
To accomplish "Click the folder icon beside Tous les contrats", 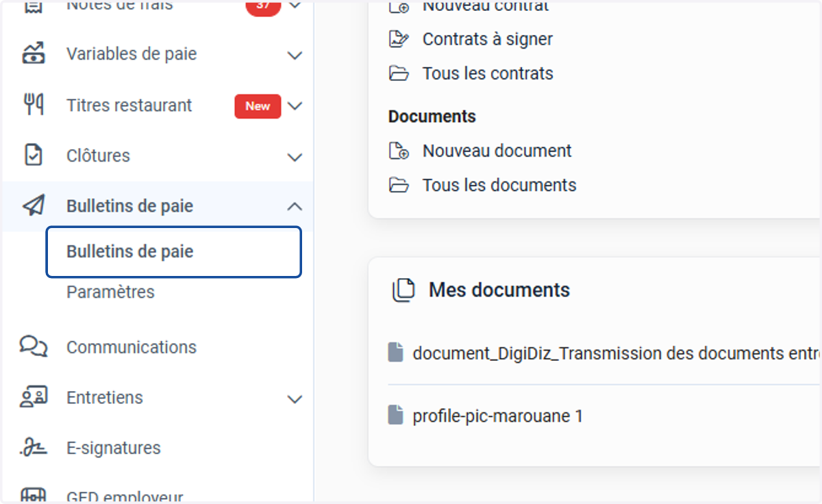I will [x=399, y=73].
